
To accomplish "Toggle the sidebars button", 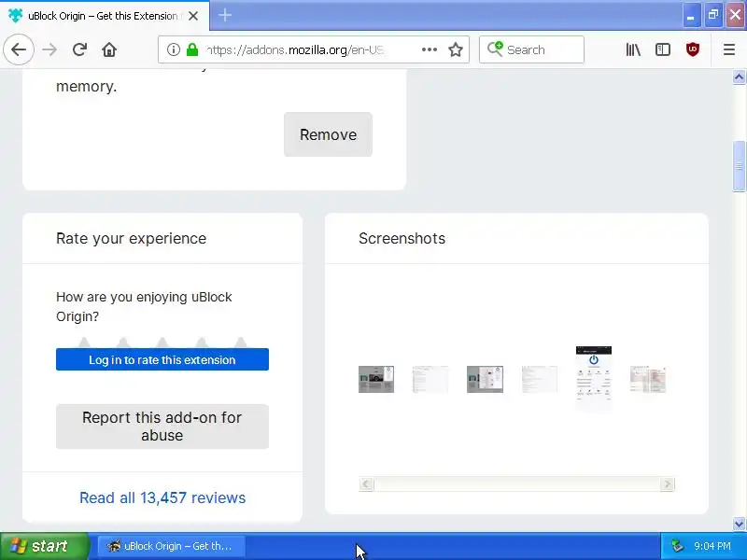I will click(663, 49).
